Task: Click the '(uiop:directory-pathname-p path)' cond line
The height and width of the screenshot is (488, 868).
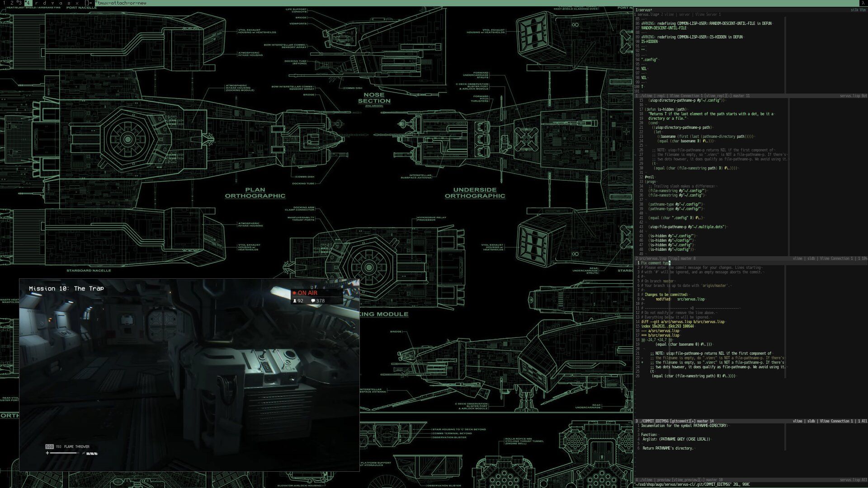Action: click(683, 127)
